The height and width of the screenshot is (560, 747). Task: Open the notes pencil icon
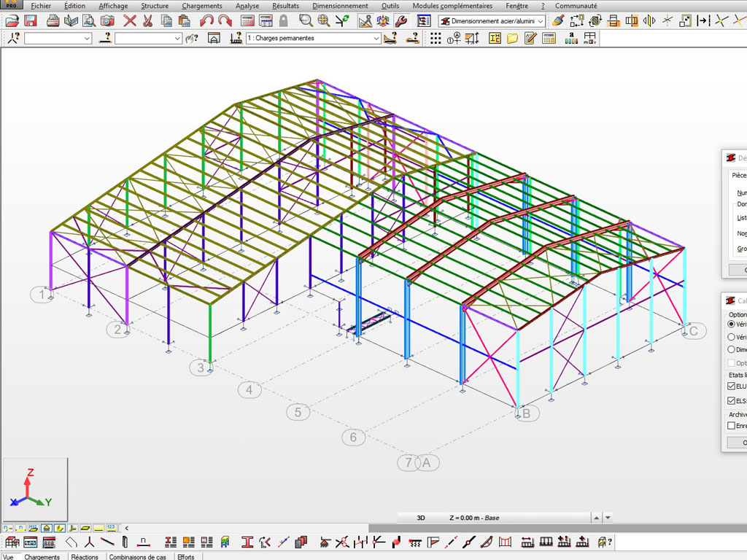530,38
